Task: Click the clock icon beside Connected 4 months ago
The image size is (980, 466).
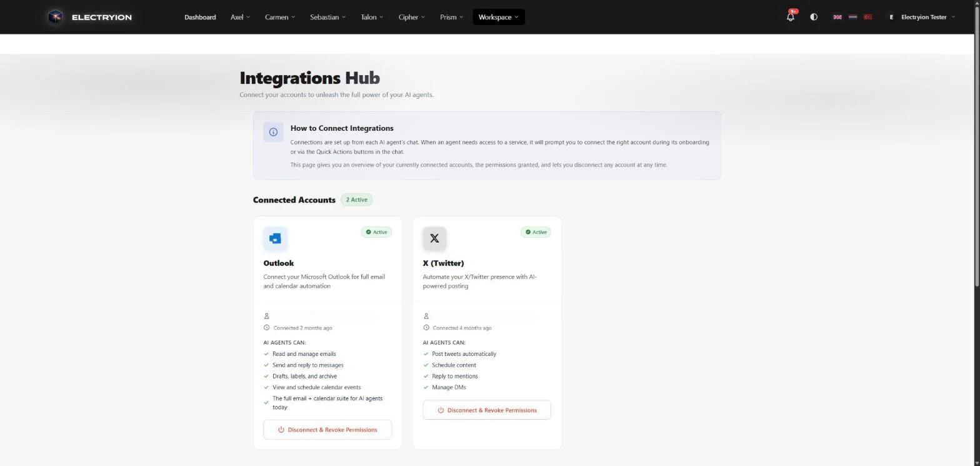Action: [426, 328]
